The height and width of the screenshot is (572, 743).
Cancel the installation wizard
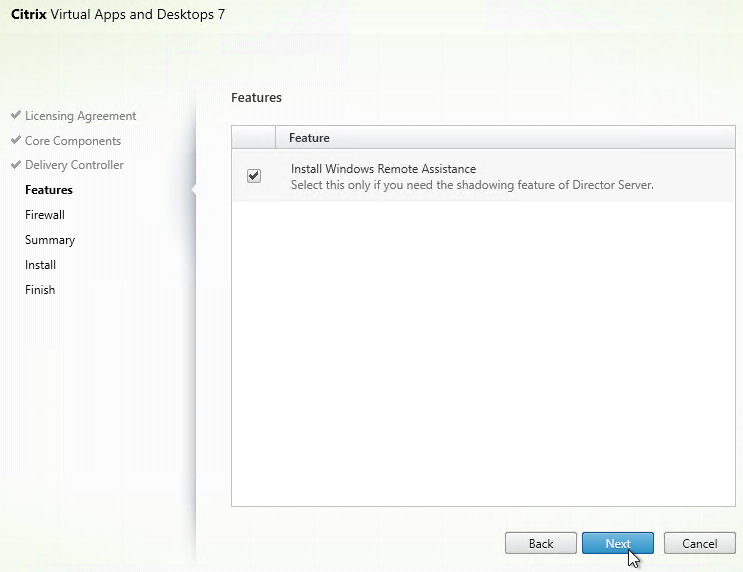[x=699, y=543]
